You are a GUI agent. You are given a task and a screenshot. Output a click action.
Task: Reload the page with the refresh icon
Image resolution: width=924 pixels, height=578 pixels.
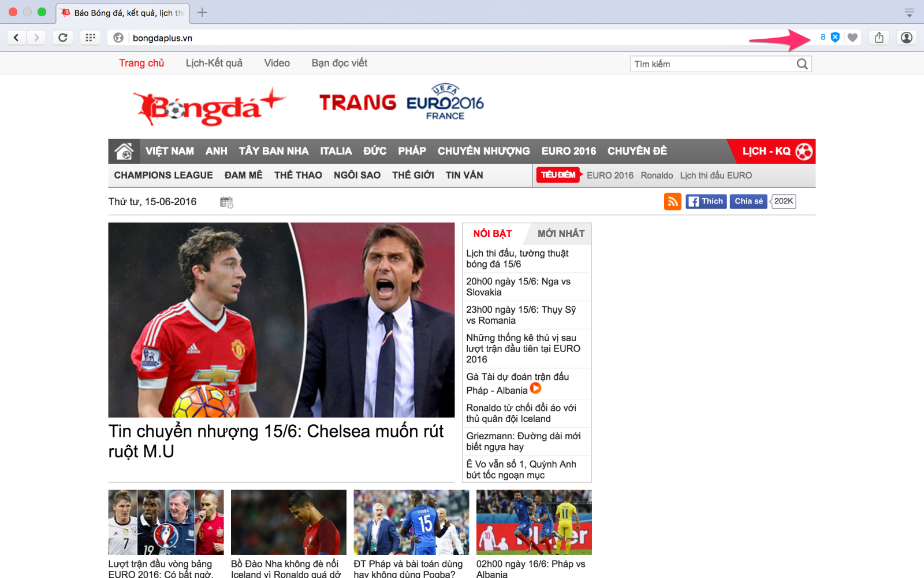(63, 38)
